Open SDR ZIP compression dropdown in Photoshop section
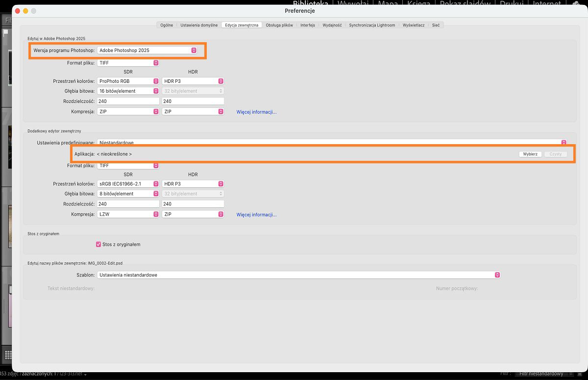 [x=128, y=111]
